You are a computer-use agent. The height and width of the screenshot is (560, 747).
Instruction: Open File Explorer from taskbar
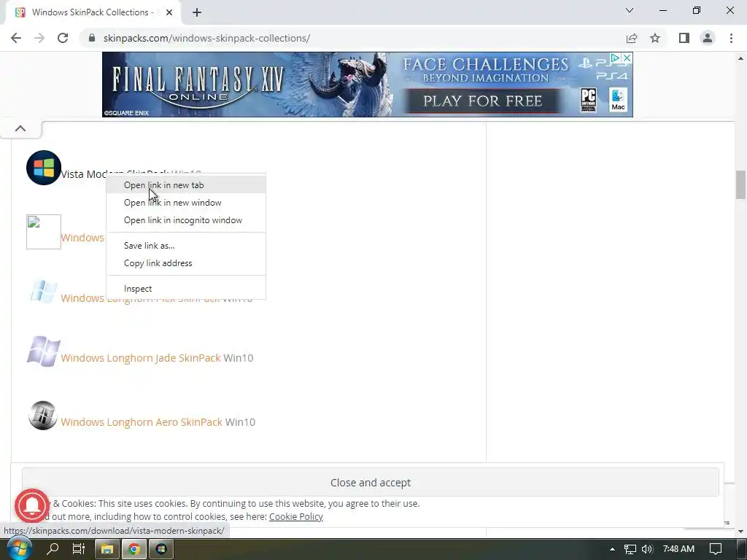pos(107,549)
